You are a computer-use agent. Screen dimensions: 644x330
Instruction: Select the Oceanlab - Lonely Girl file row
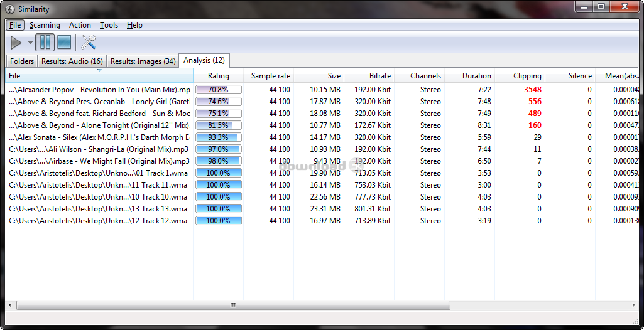coord(322,101)
